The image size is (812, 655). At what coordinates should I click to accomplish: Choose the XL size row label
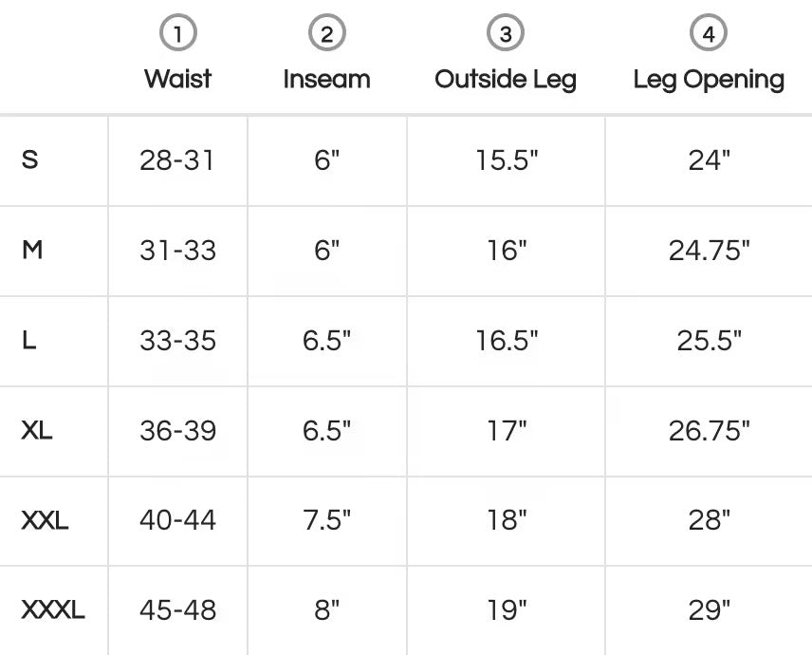coord(37,430)
